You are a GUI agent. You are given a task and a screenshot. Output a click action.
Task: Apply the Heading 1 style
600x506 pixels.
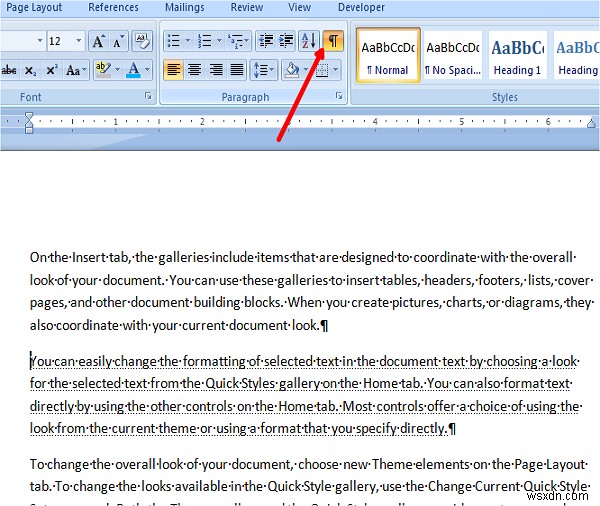coord(517,55)
